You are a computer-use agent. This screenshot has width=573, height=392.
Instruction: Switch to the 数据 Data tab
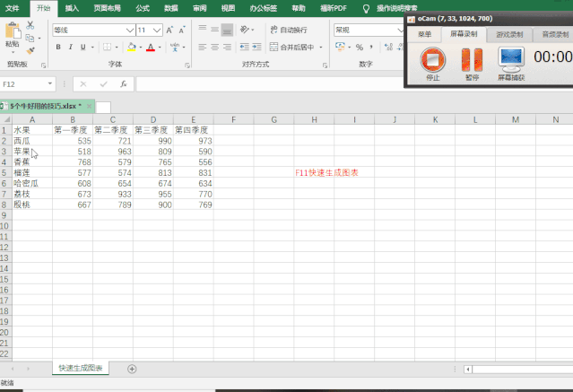point(170,8)
